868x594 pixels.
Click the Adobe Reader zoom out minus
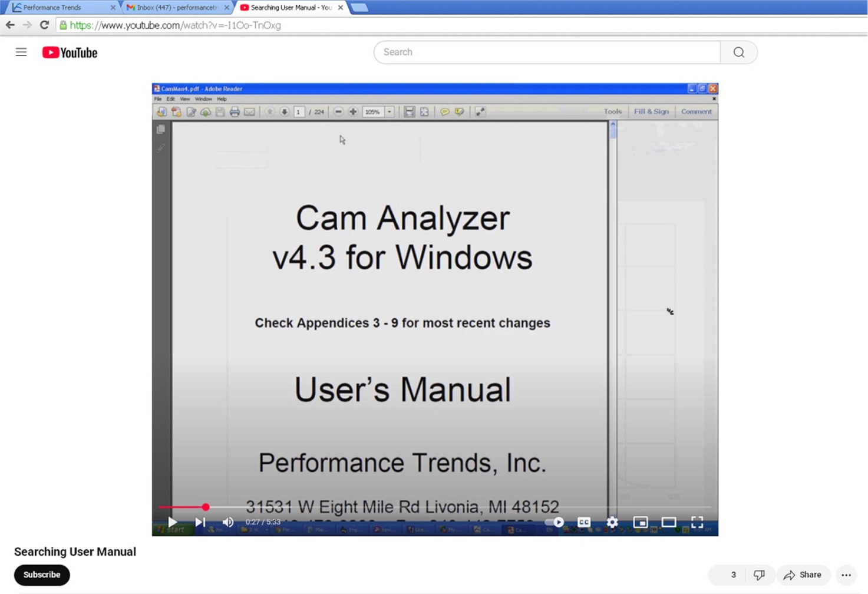338,112
